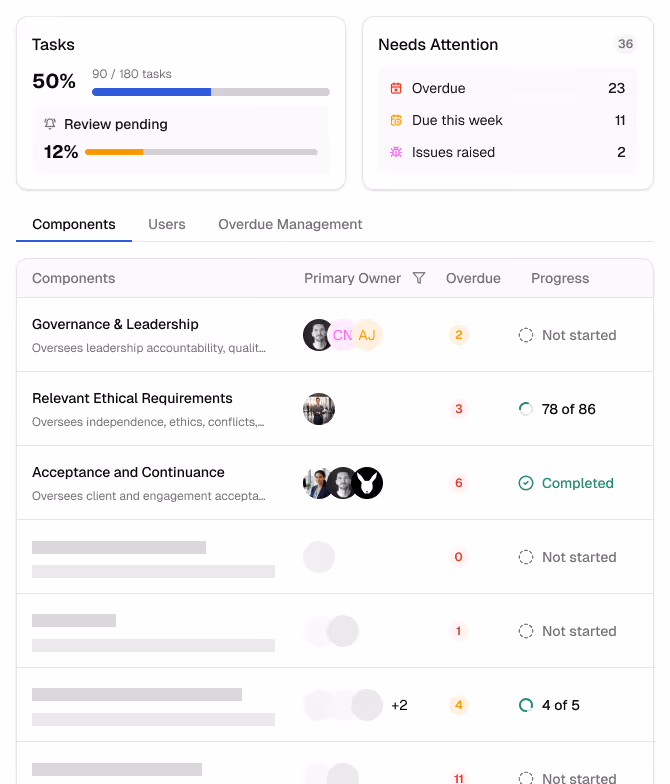The width and height of the screenshot is (670, 784).
Task: Click the 12% review pending value
Action: tap(61, 152)
